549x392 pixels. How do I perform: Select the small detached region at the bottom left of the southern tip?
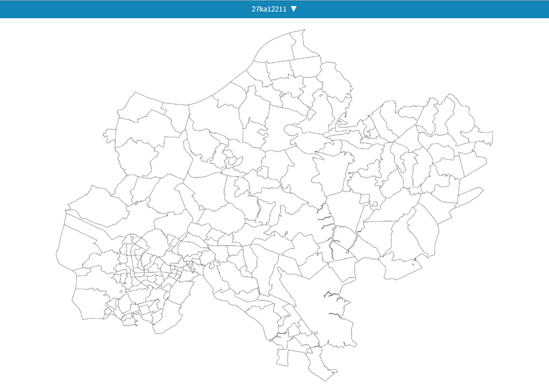282,358
